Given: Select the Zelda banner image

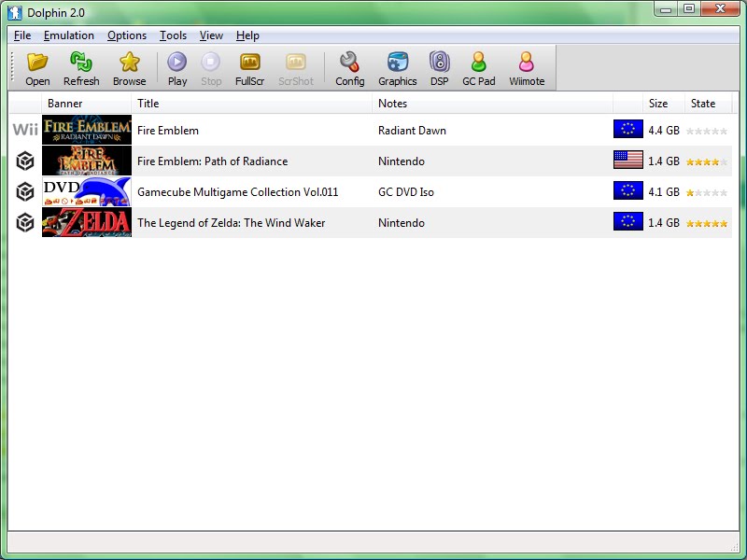Looking at the screenshot, I should [87, 222].
